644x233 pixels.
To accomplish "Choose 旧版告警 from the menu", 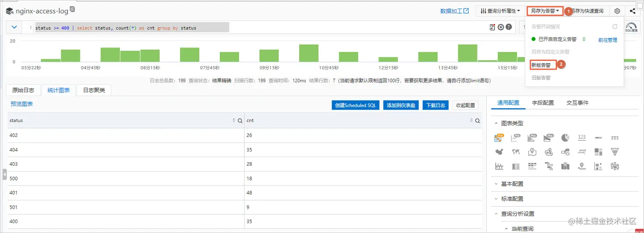I will pos(541,78).
